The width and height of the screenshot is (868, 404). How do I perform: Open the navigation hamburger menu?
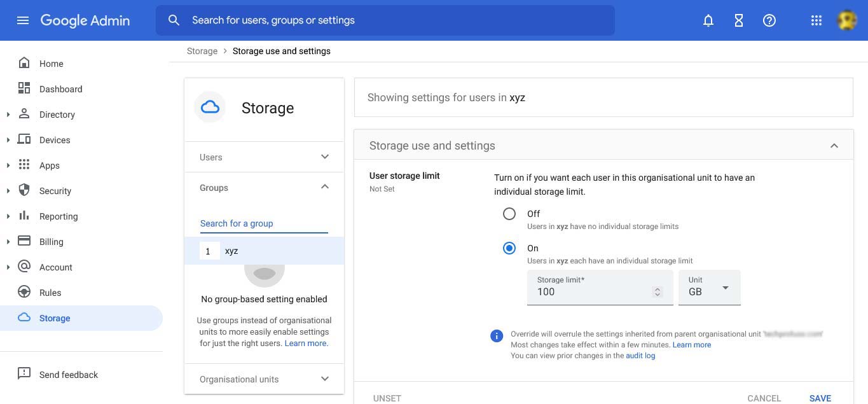coord(23,20)
